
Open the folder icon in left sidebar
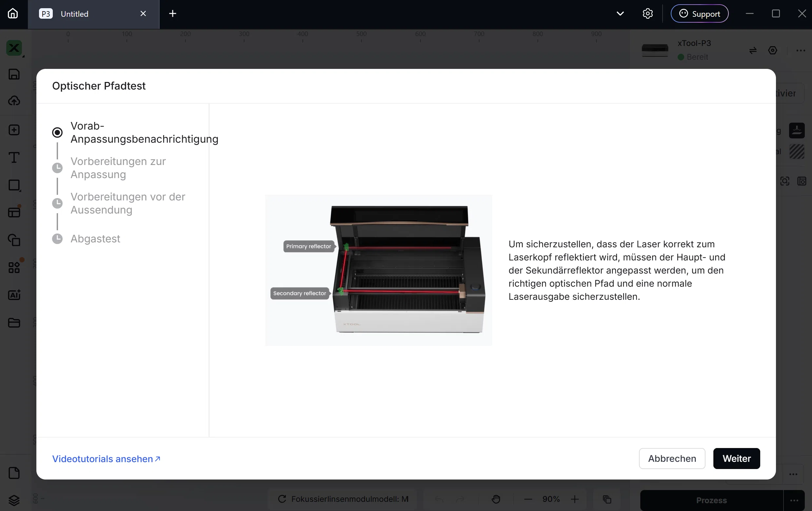pyautogui.click(x=14, y=323)
